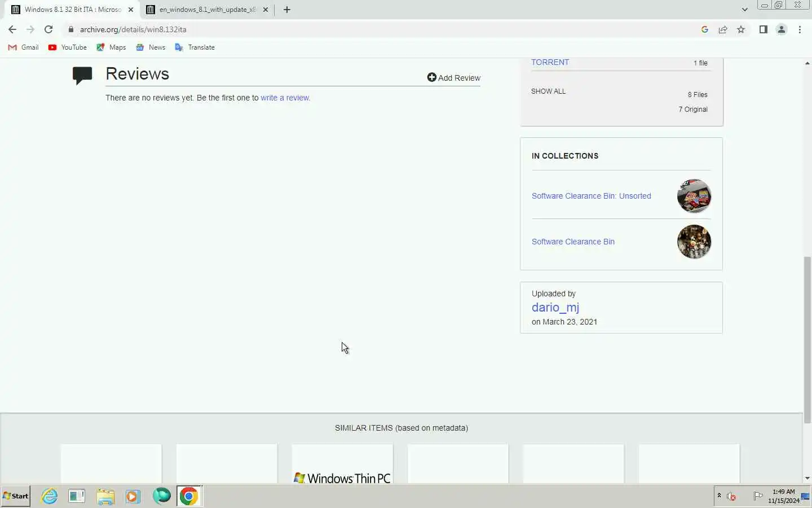Open the Chrome profile menu
This screenshot has height=508, width=812.
tap(782, 29)
